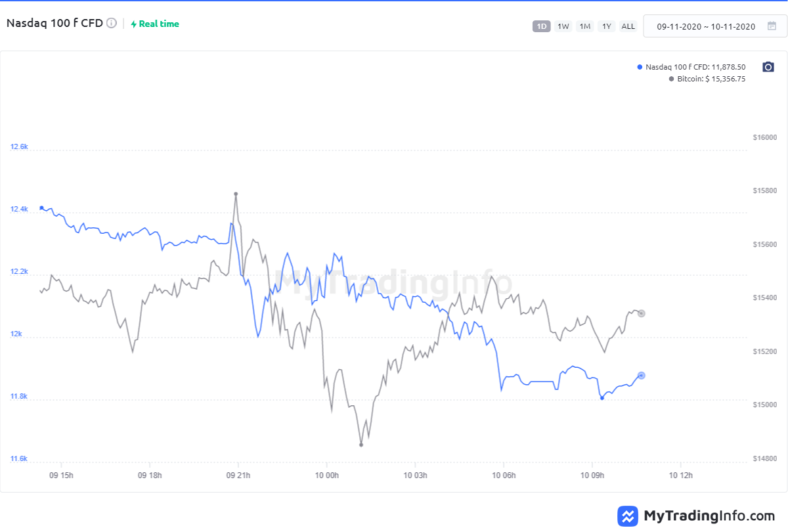Screen dimensions: 788x532
Task: Click the "12k" left axis label
Action: [x=15, y=334]
